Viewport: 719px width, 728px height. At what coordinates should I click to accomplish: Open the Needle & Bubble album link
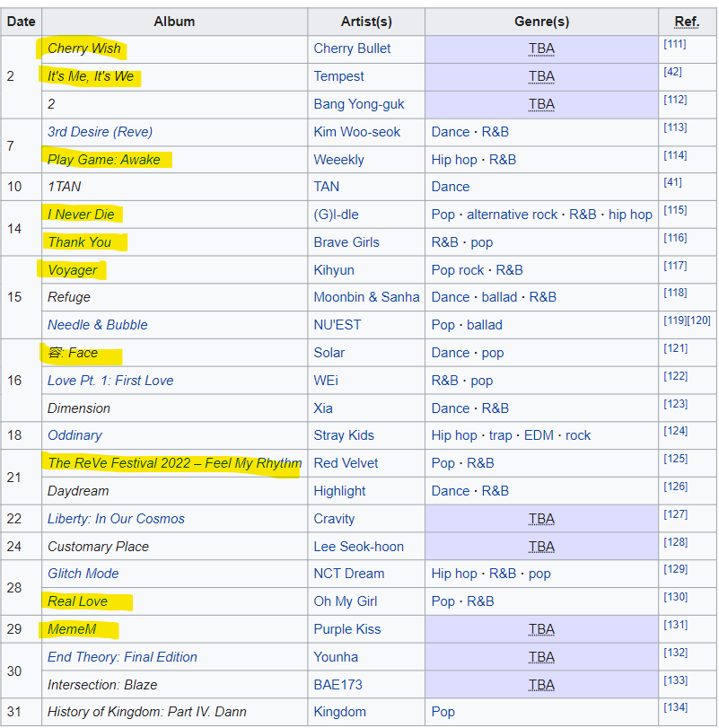tap(98, 326)
